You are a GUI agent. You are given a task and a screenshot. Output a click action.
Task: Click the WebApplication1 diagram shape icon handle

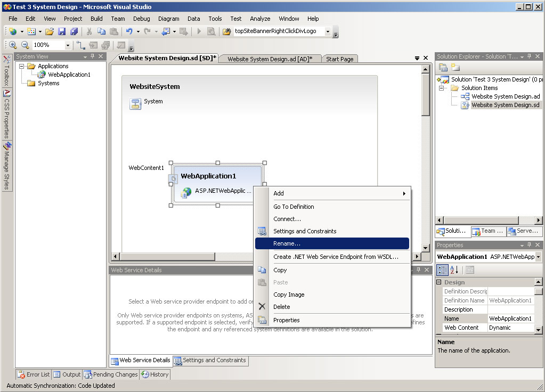[173, 178]
